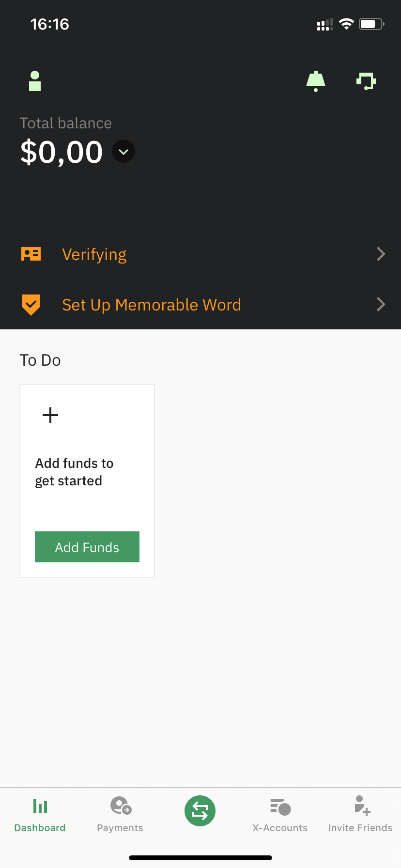Switch to the X-Accounts tab
Viewport: 401px width, 868px height.
[x=280, y=814]
